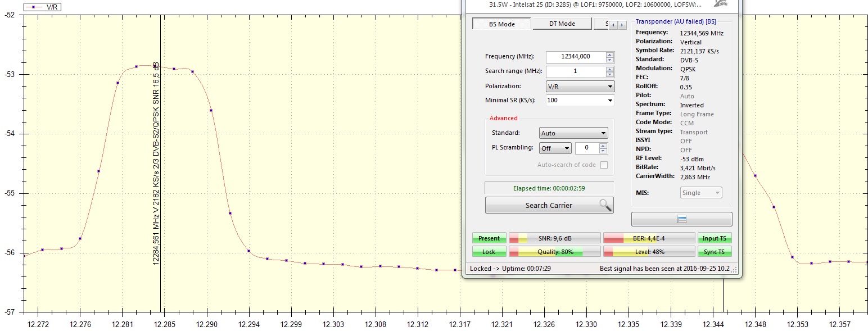Switch to the DT Mode tab
The height and width of the screenshot is (331, 868).
(562, 24)
